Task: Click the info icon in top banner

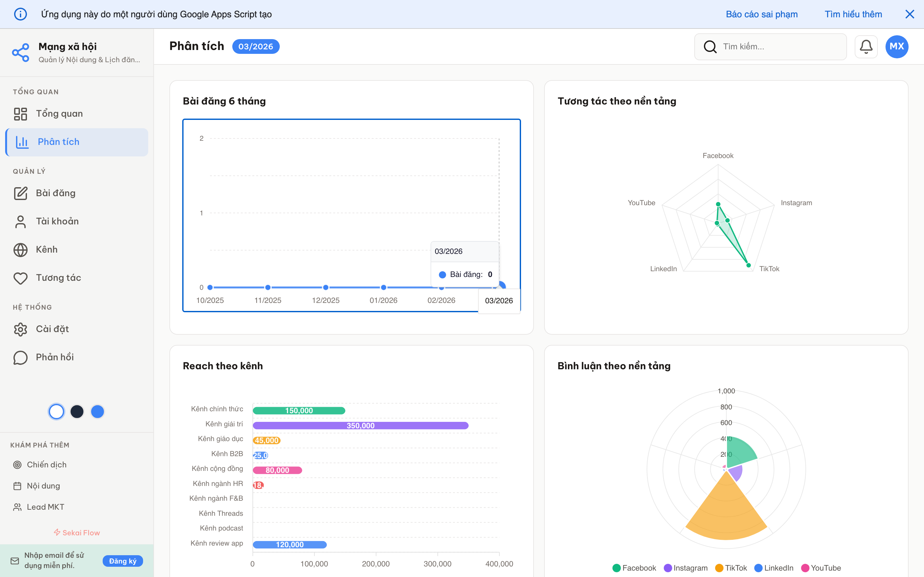Action: (21, 14)
